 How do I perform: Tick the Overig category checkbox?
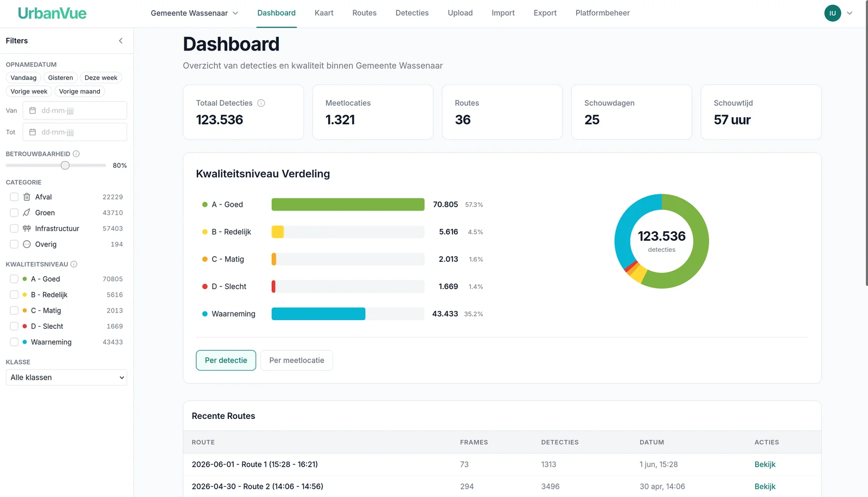[14, 244]
